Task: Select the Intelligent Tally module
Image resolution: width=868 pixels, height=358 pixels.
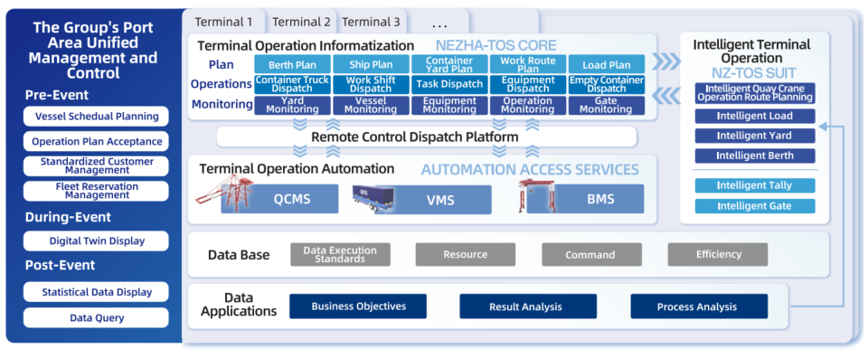Action: pos(754,185)
